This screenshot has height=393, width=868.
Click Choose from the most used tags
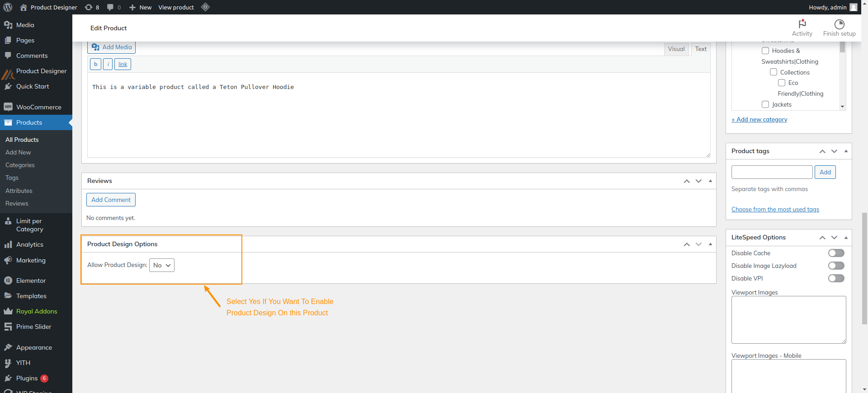[775, 209]
